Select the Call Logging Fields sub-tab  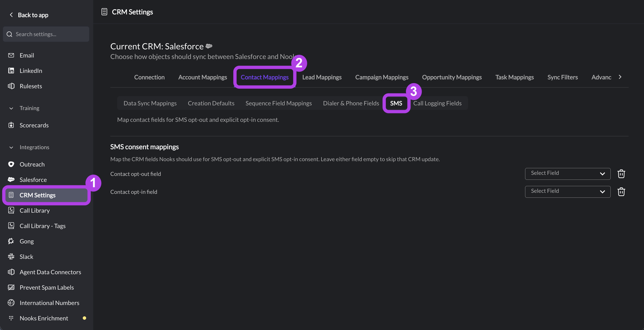(x=437, y=103)
